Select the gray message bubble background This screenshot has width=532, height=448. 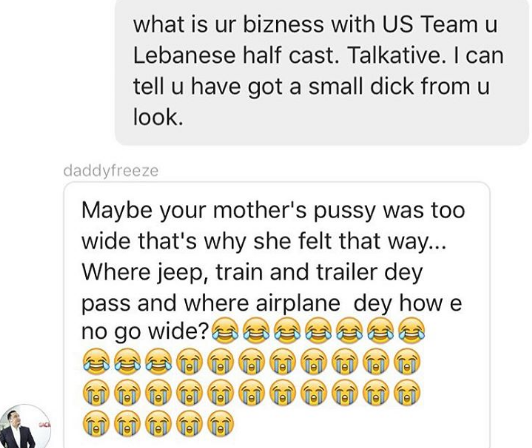[x=322, y=72]
